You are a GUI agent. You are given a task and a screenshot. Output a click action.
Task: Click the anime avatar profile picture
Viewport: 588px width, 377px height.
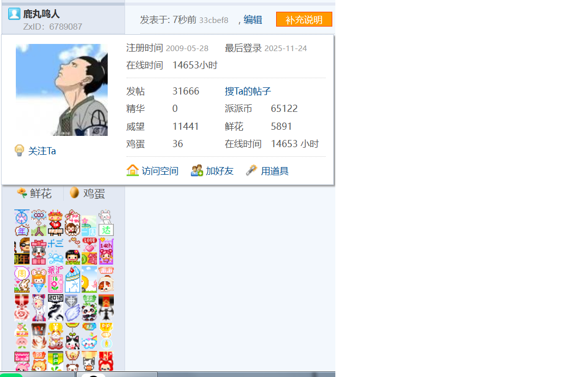(62, 90)
